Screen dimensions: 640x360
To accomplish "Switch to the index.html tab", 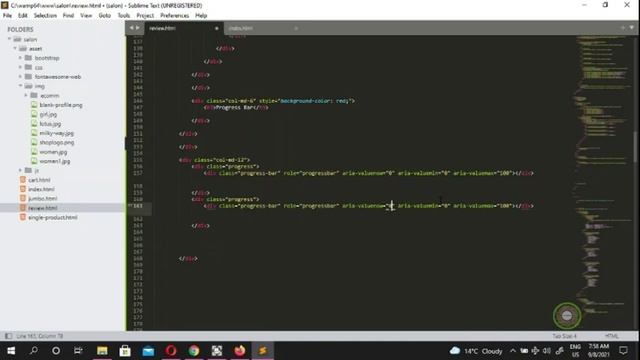I will point(261,28).
